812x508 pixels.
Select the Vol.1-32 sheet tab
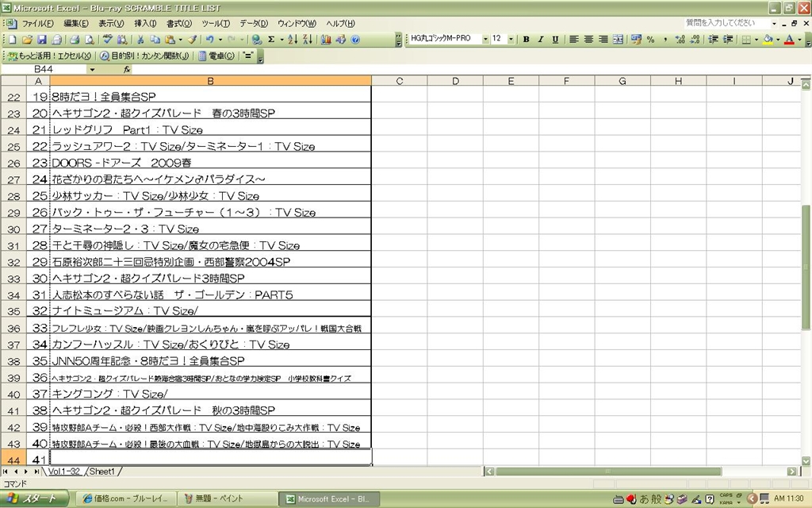pos(64,471)
